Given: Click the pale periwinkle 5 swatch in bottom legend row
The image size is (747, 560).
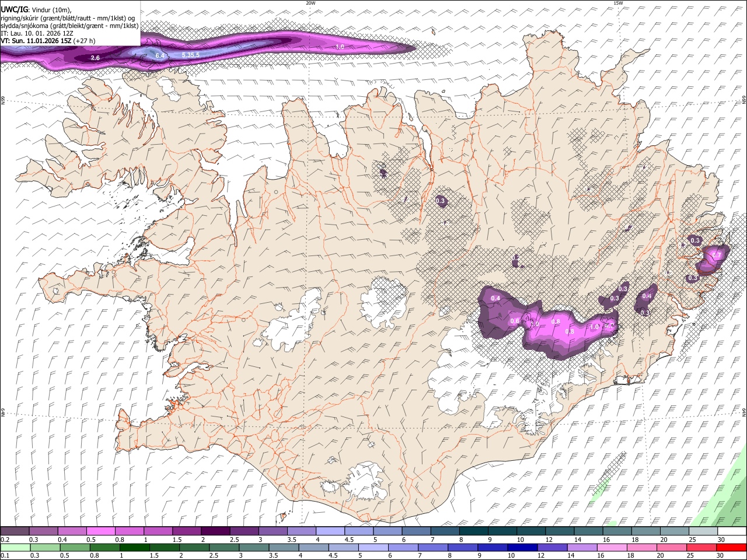Looking at the screenshot, I should (373, 547).
